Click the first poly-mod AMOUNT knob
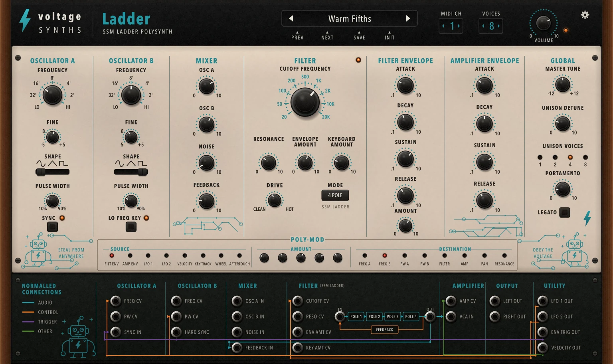Image resolution: width=613 pixels, height=364 pixels. [264, 258]
